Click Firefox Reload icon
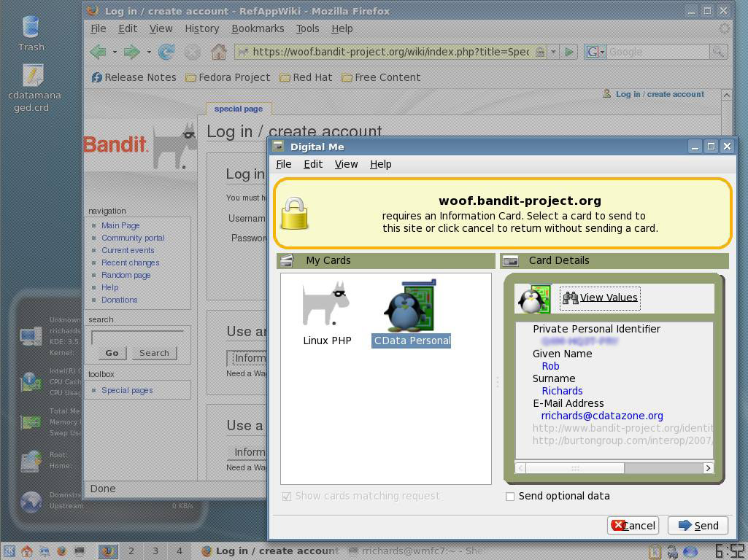Screen dimensions: 748x560 tap(166, 52)
